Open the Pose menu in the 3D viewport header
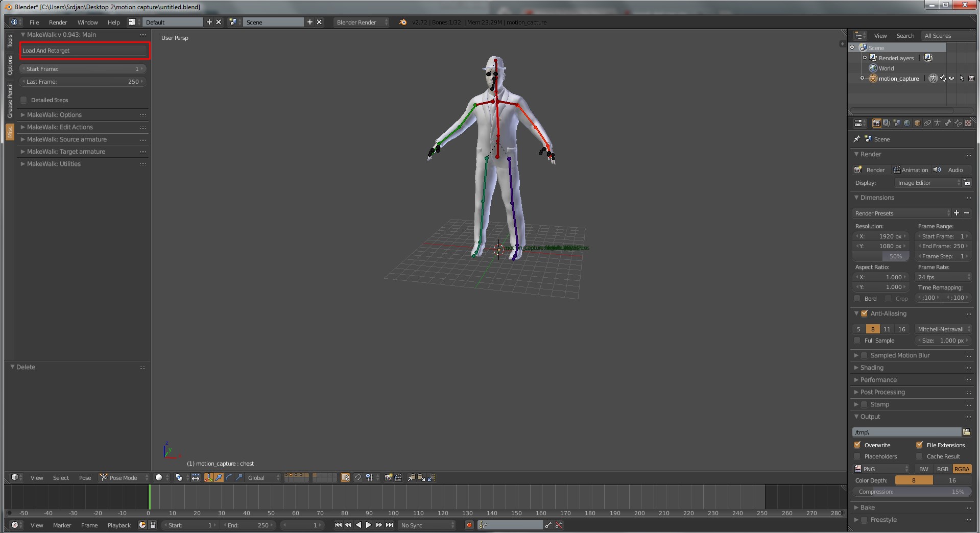 point(85,478)
